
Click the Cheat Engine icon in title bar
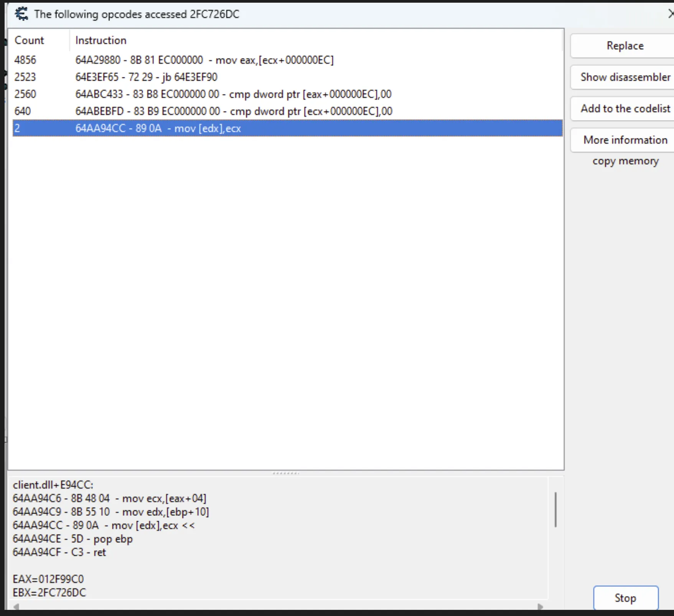pyautogui.click(x=21, y=14)
